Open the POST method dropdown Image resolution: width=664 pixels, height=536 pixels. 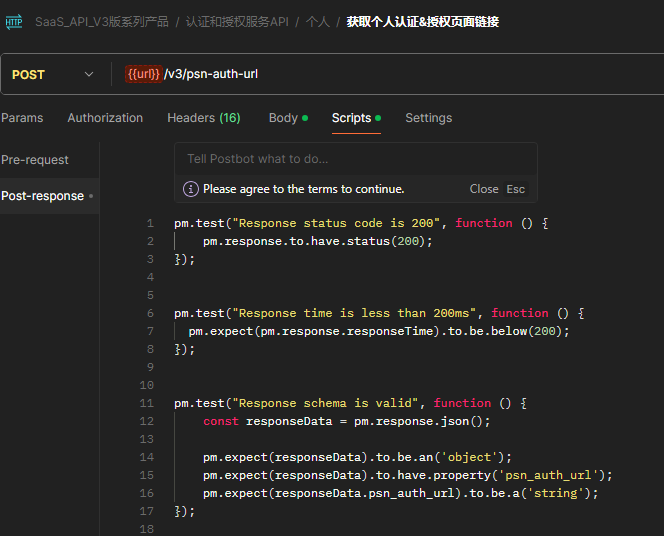point(53,75)
